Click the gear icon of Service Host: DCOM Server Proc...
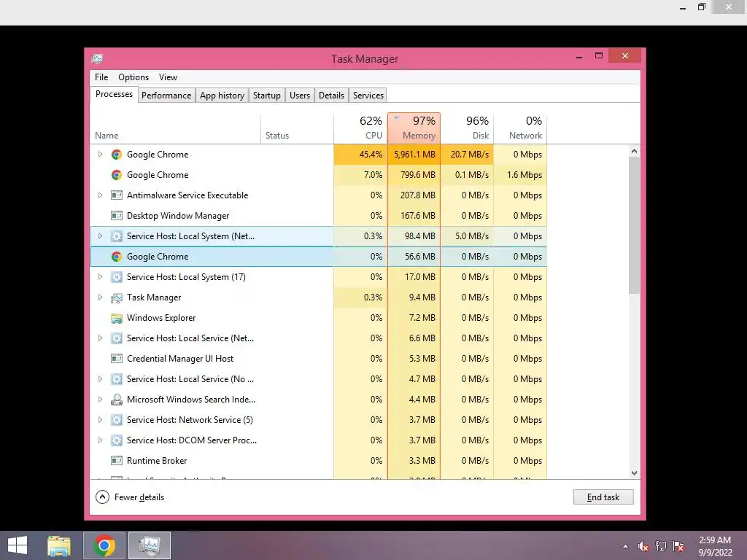Viewport: 747px width, 560px height. pyautogui.click(x=117, y=440)
